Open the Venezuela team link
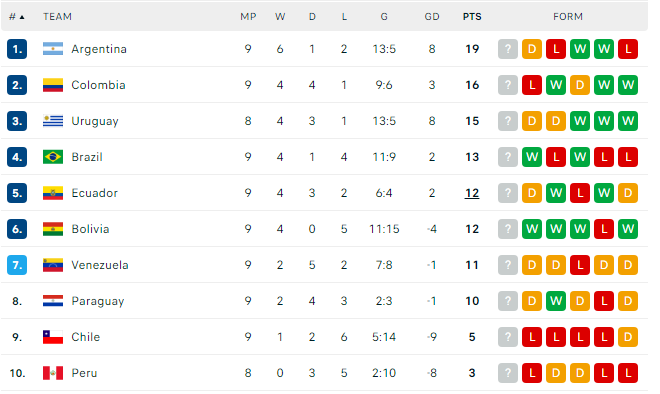The width and height of the screenshot is (660, 394). (x=100, y=265)
